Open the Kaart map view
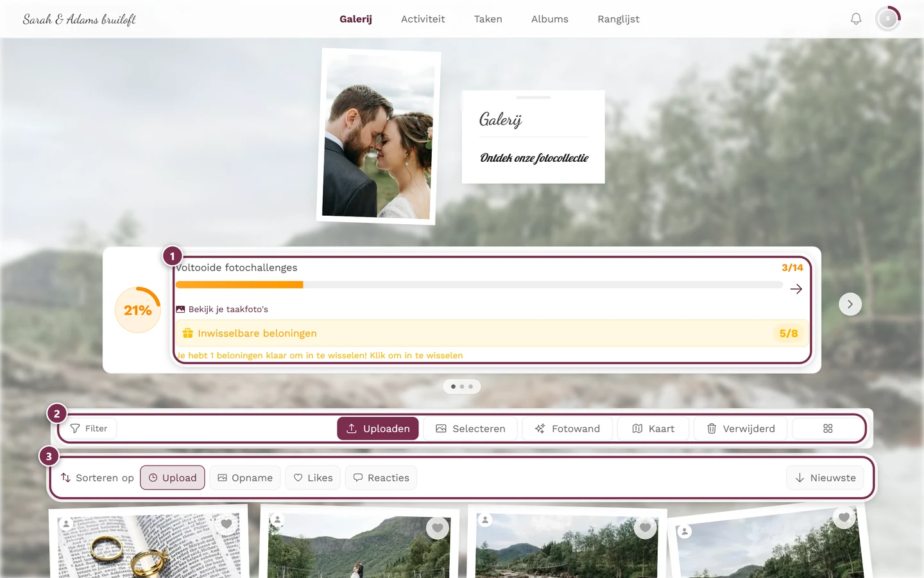924x578 pixels. (x=653, y=428)
